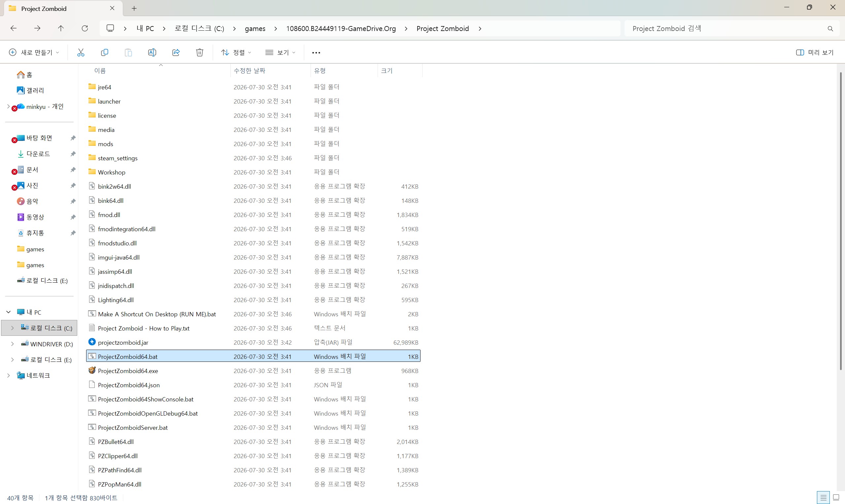Navigate to games in breadcrumb path
845x504 pixels.
point(255,28)
